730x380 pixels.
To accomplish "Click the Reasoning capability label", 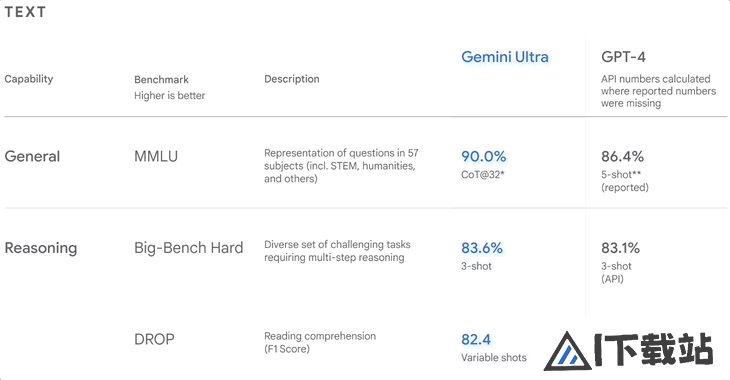I will click(x=41, y=248).
